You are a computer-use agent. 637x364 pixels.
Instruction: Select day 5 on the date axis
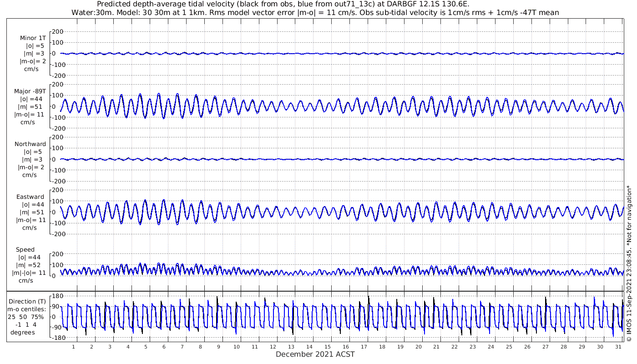point(146,347)
